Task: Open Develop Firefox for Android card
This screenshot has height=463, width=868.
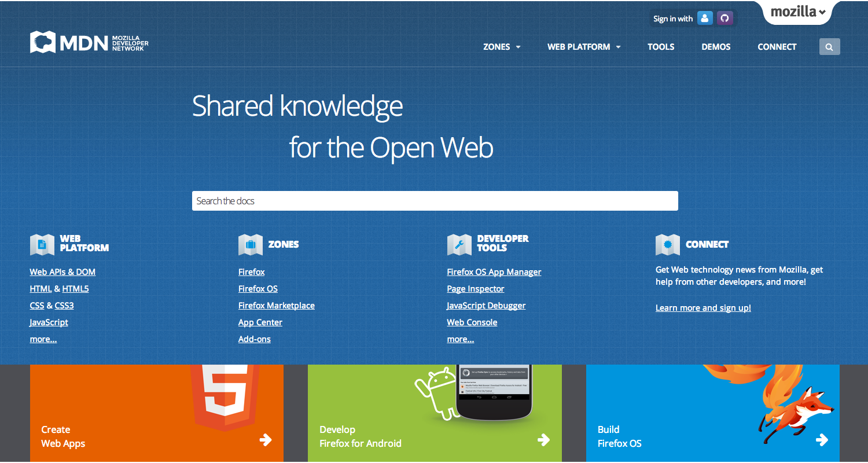Action: coord(435,413)
